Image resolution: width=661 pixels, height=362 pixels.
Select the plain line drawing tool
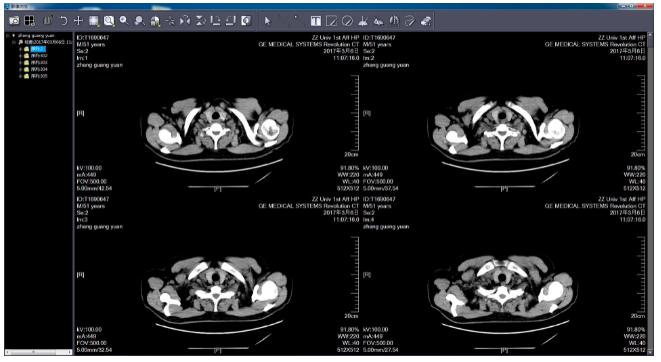(x=284, y=20)
